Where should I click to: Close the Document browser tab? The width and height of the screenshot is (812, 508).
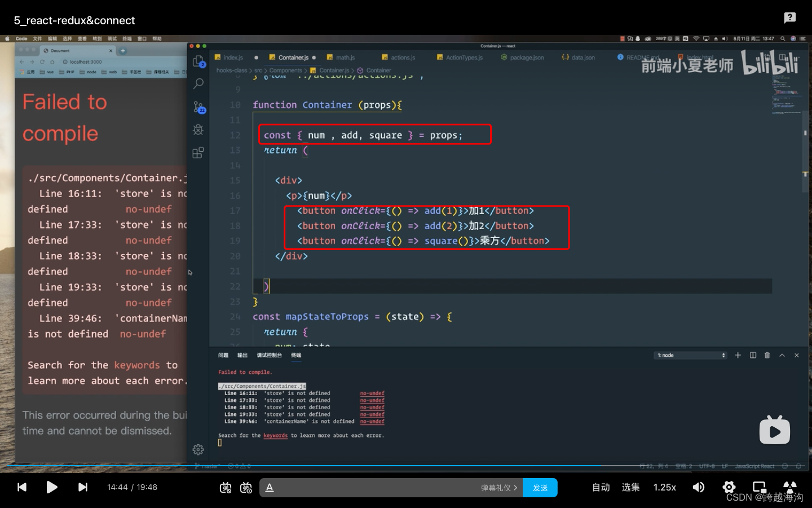(111, 51)
